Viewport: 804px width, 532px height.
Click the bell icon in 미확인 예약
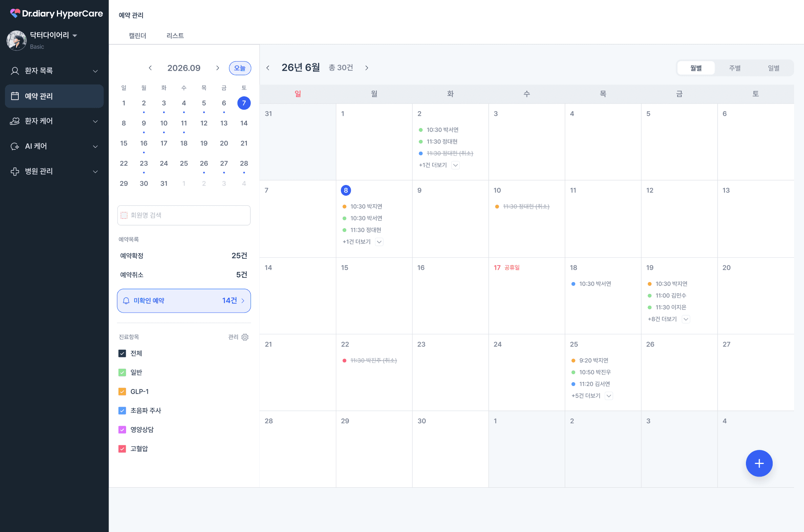tap(126, 301)
